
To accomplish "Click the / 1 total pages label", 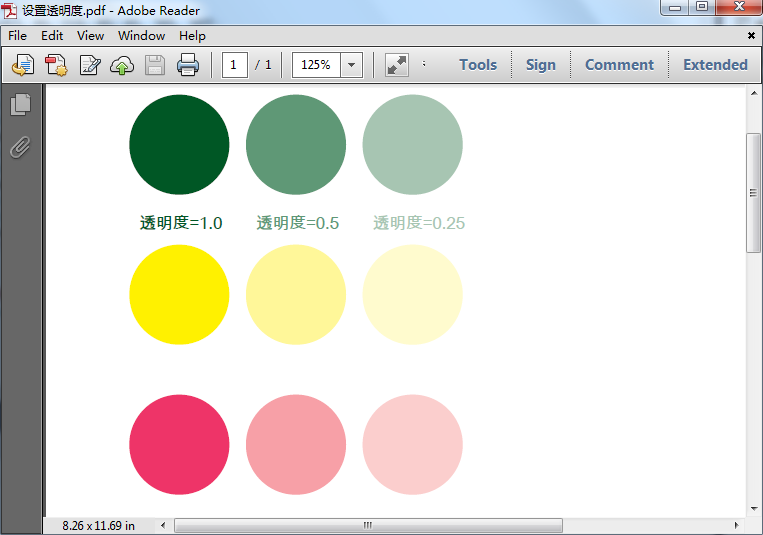I will click(x=263, y=65).
